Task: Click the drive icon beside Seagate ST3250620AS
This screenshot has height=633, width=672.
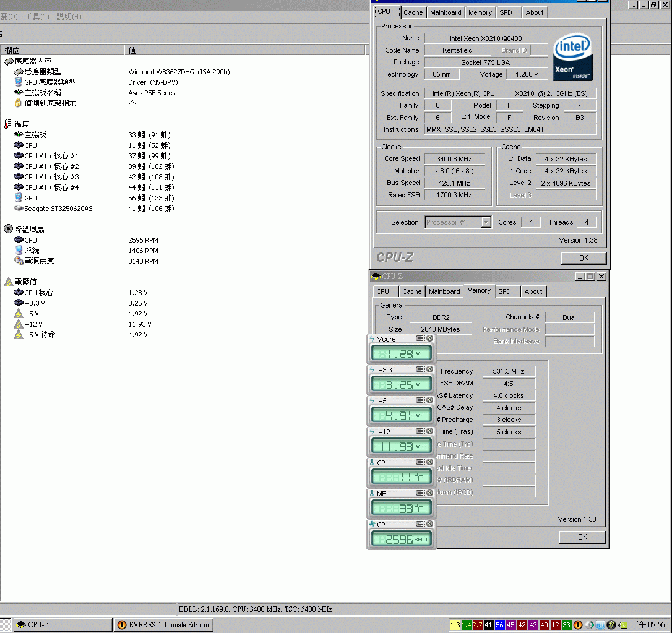Action: [18, 209]
